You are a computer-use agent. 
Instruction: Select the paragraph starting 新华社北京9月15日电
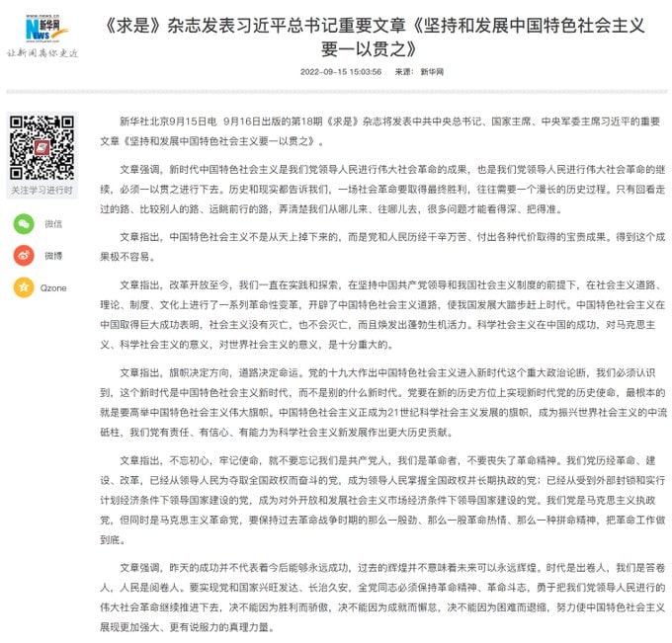[x=382, y=131]
